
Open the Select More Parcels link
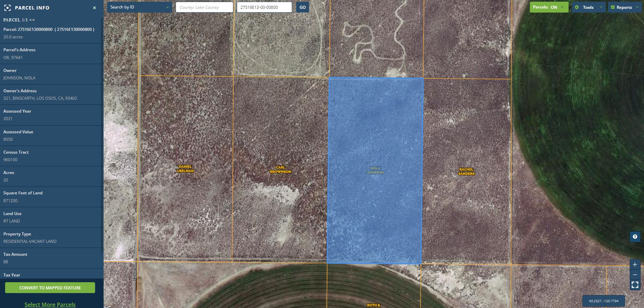[x=50, y=304]
